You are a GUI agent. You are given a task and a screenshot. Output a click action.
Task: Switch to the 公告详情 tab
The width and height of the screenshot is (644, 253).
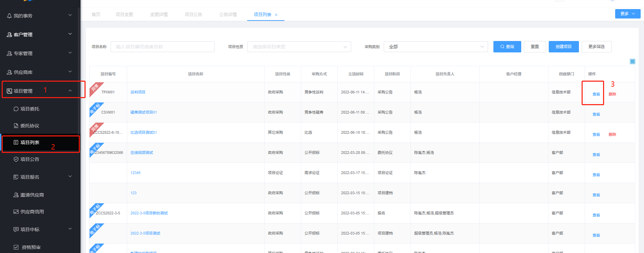click(228, 14)
